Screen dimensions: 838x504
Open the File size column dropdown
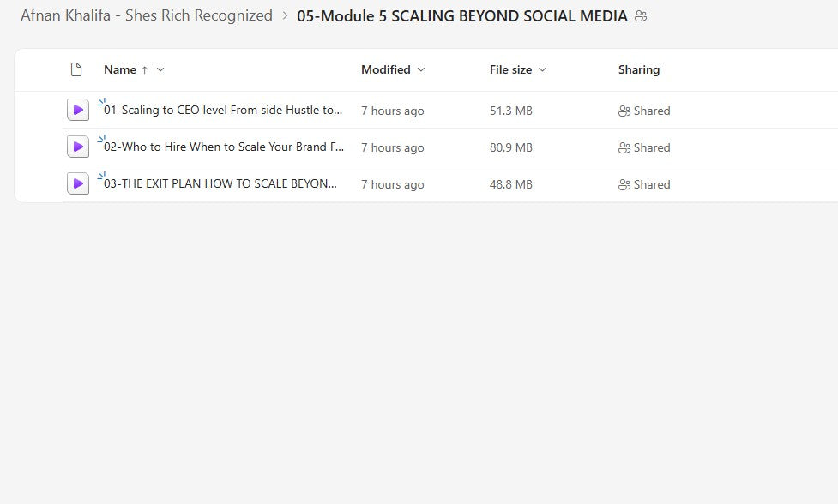coord(542,69)
